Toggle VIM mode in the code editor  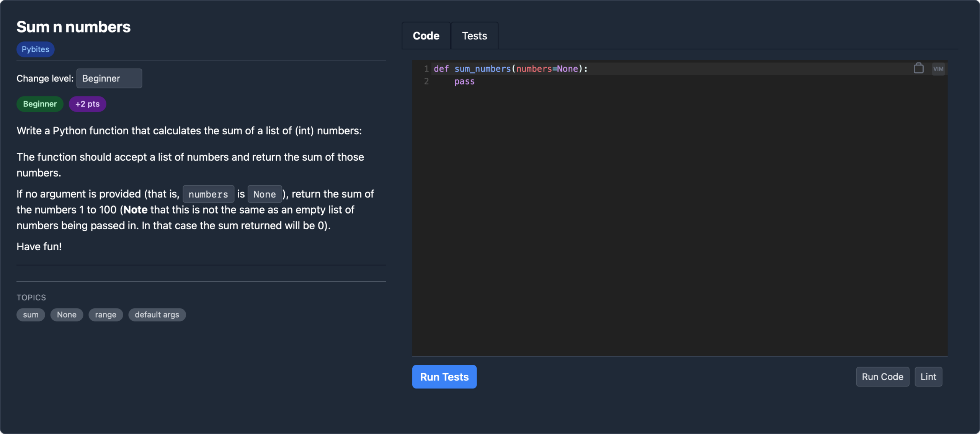pos(938,69)
